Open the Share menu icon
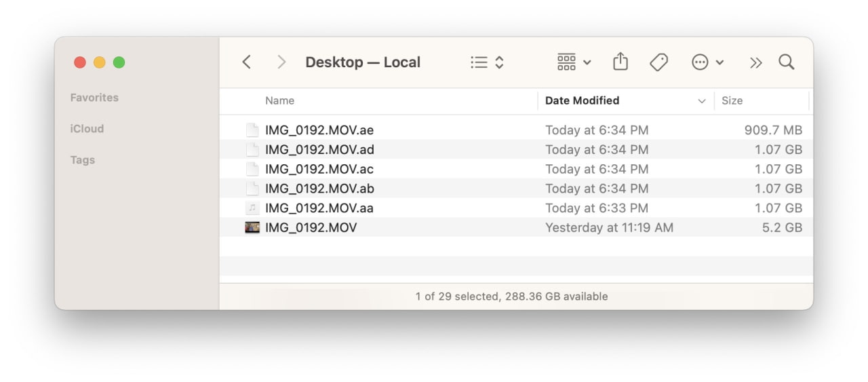Image resolution: width=868 pixels, height=382 pixels. tap(620, 62)
